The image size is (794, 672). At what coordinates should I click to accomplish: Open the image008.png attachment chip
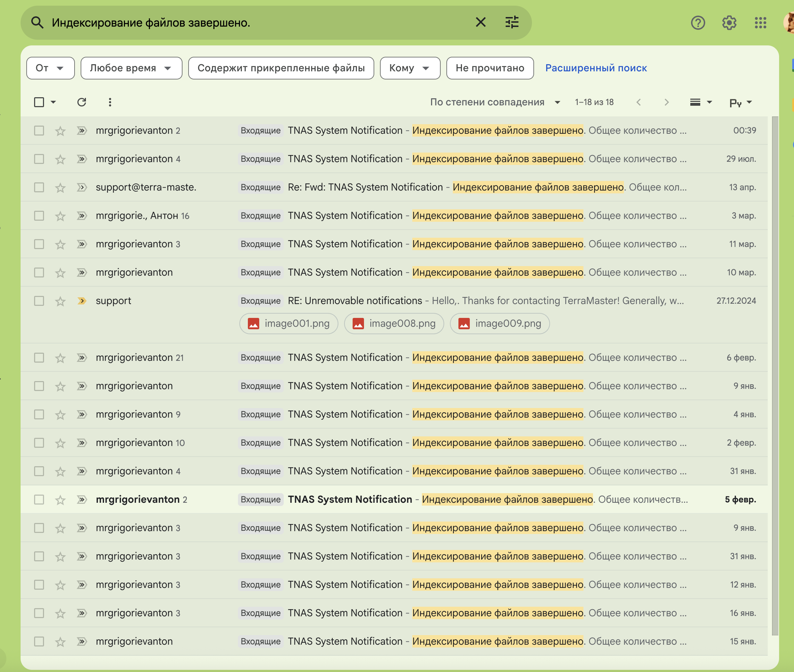[394, 324]
